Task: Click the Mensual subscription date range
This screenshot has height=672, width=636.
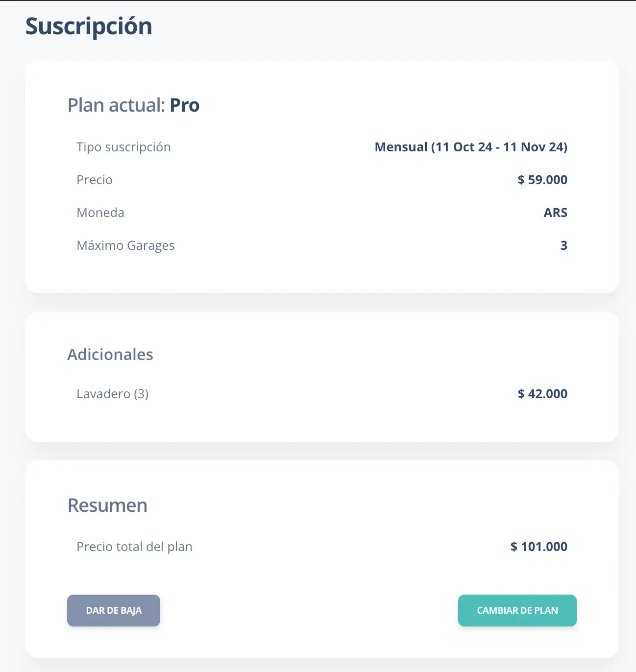Action: (x=470, y=147)
